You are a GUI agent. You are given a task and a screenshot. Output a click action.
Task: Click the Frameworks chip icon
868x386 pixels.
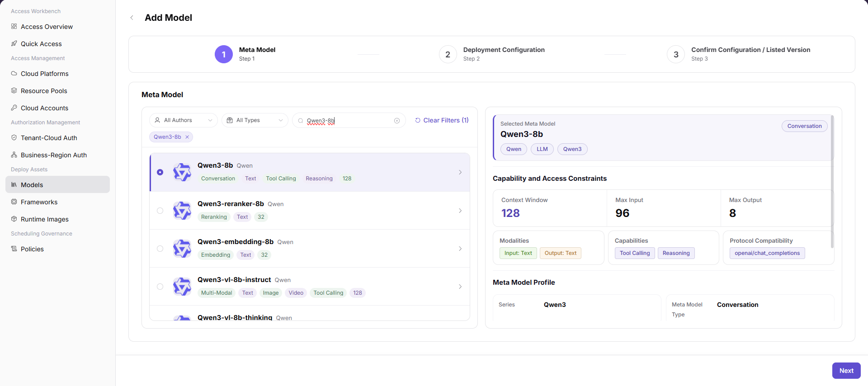click(x=14, y=202)
